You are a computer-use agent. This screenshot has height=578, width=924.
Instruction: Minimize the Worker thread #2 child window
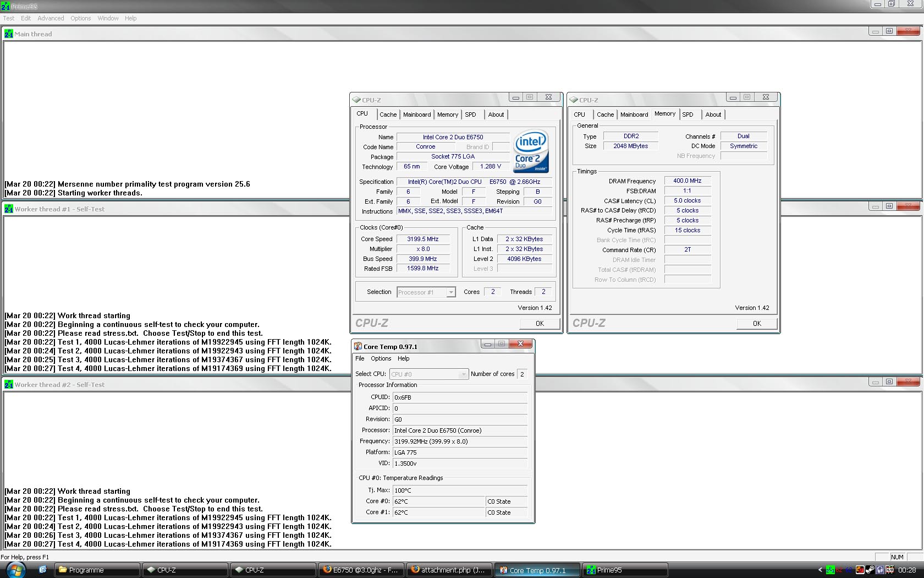(876, 381)
